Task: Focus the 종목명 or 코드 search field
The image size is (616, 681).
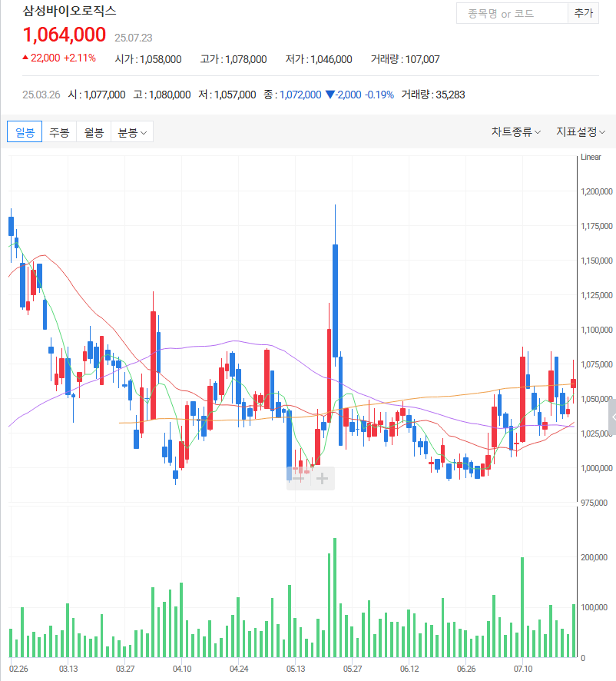Action: click(512, 14)
